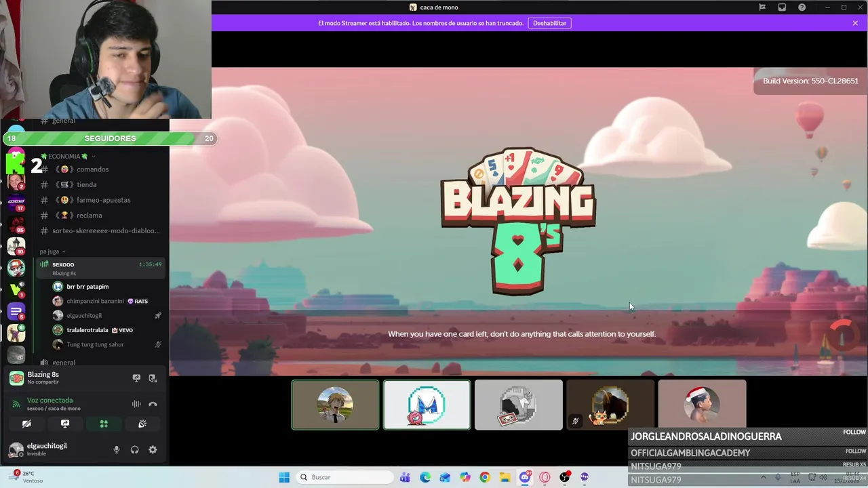
Task: Toggle the camera on button
Action: point(26,424)
